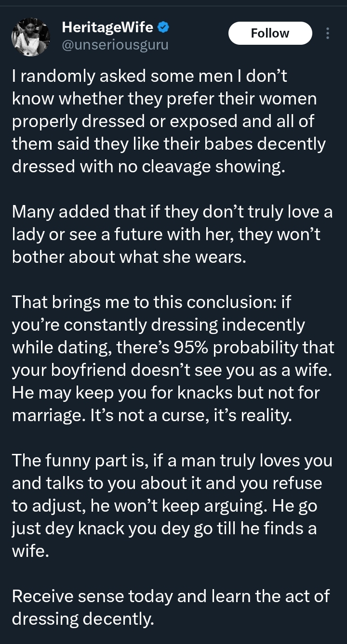Open the HeritageWife display name link
The width and height of the screenshot is (347, 644).
(x=107, y=28)
